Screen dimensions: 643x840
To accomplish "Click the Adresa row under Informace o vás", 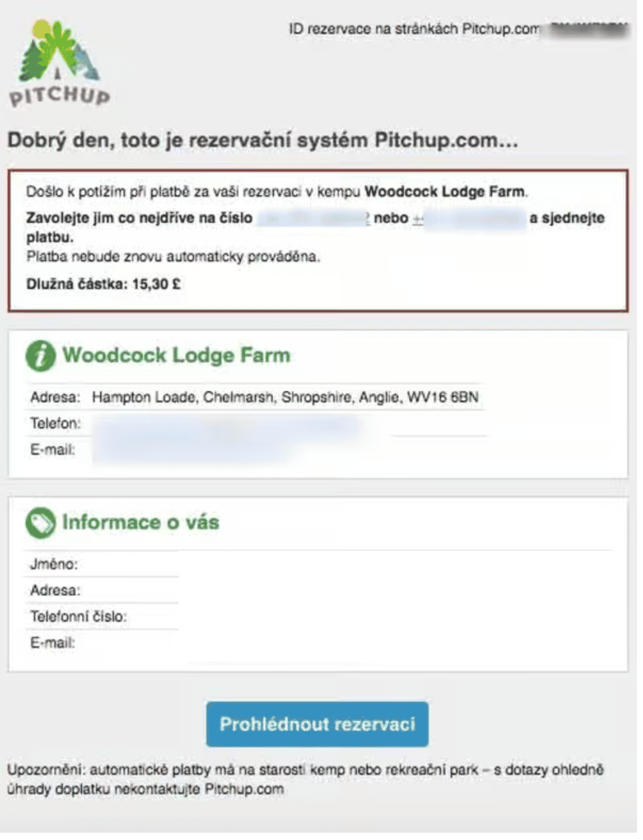I will (101, 590).
